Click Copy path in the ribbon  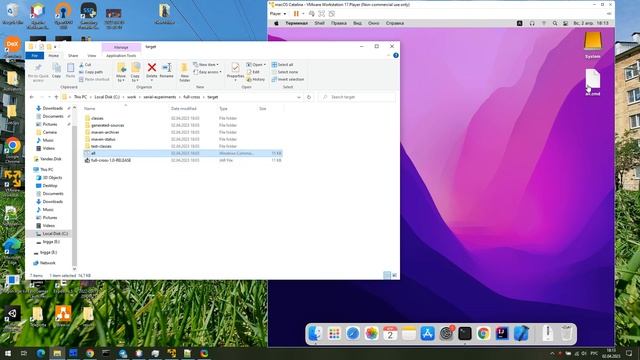pyautogui.click(x=91, y=72)
